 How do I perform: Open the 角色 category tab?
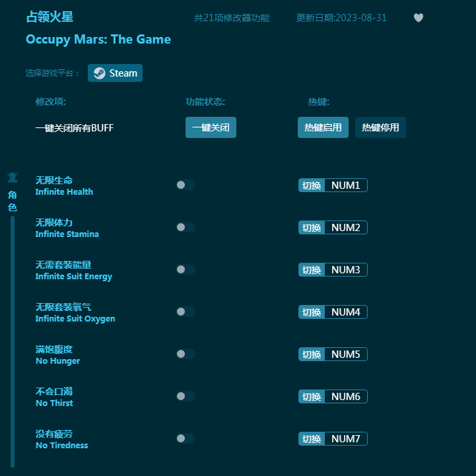click(13, 201)
